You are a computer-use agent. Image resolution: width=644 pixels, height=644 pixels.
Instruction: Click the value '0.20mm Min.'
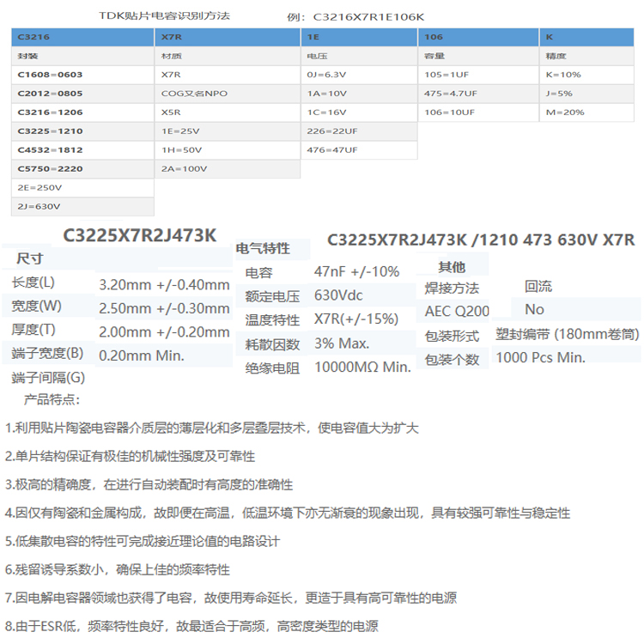142,355
